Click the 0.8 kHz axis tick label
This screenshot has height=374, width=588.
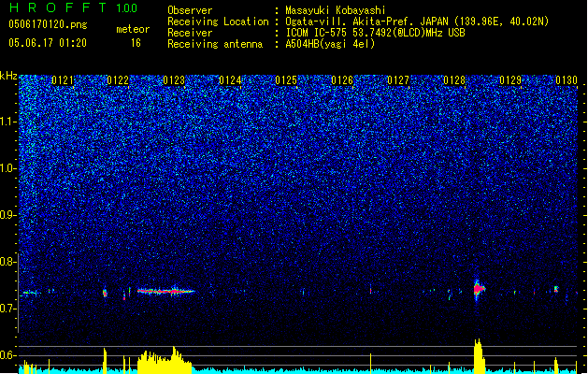8,262
